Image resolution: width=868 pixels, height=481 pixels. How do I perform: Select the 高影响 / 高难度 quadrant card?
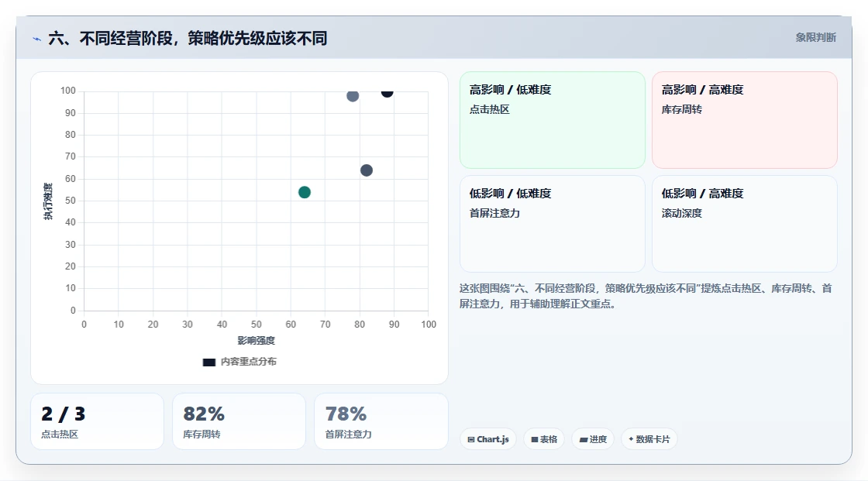click(745, 119)
